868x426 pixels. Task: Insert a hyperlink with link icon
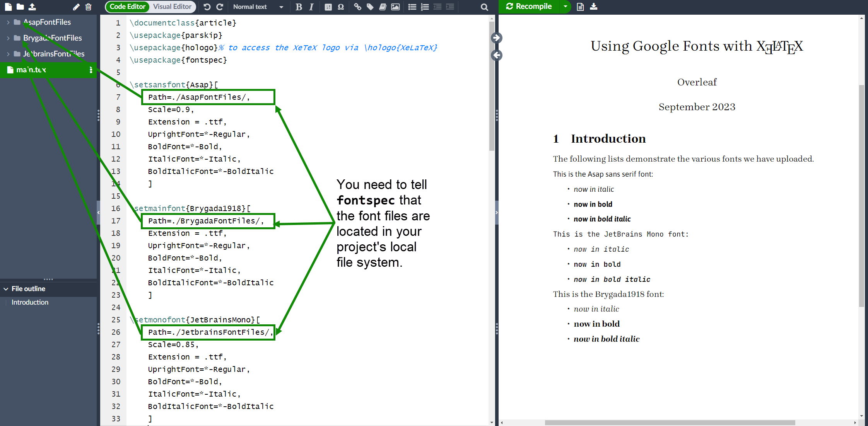coord(357,7)
